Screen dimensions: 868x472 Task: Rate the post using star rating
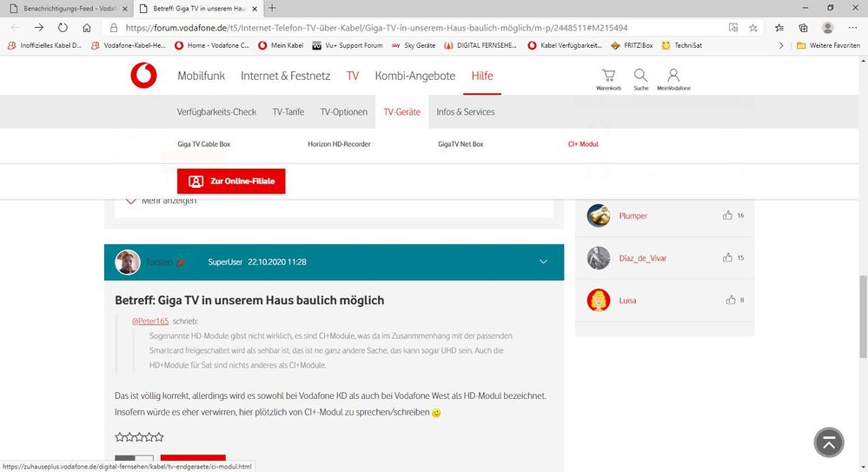click(x=140, y=437)
